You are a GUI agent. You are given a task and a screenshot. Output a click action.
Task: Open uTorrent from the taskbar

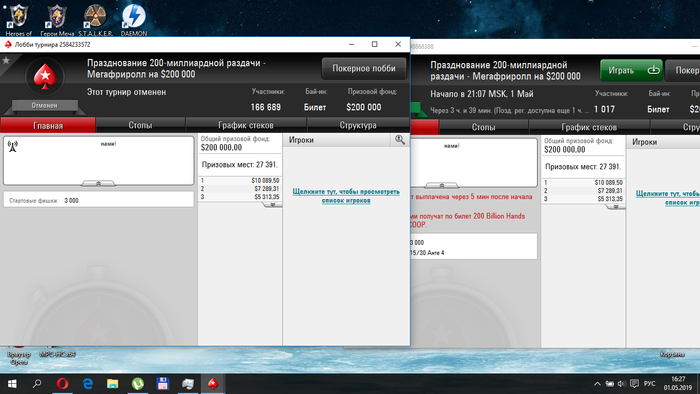click(x=138, y=383)
